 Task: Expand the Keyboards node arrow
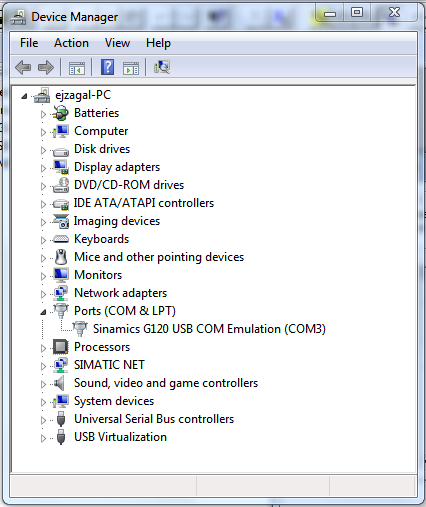tap(43, 240)
